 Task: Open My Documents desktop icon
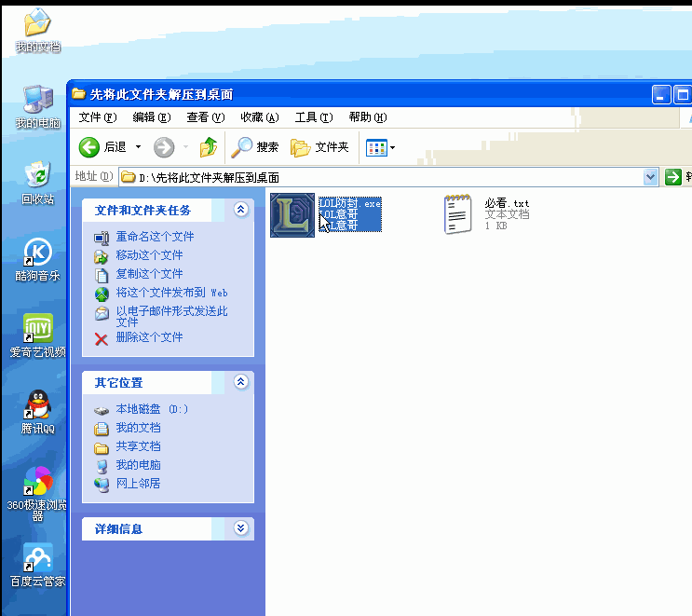pos(37,30)
